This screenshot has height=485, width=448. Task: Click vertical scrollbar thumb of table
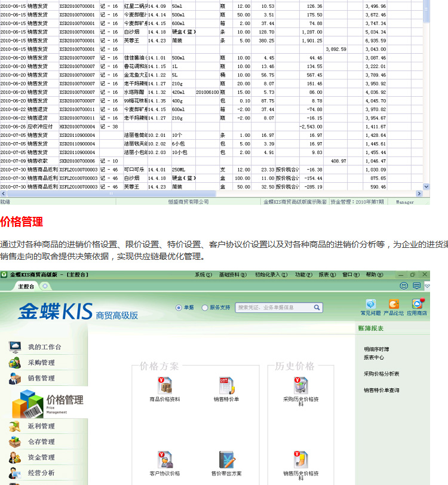tap(426, 11)
